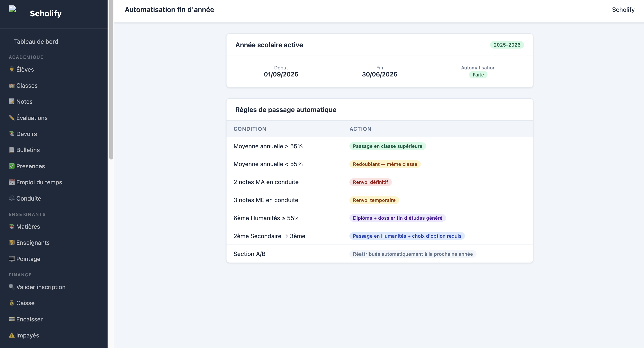Click the Règles de passage automatique heading

[x=286, y=110]
